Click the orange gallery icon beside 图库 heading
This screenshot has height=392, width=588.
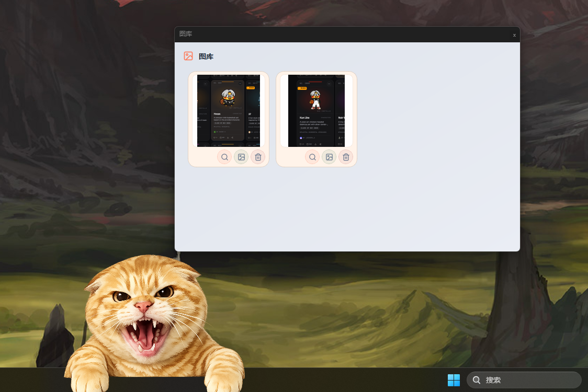coord(188,56)
